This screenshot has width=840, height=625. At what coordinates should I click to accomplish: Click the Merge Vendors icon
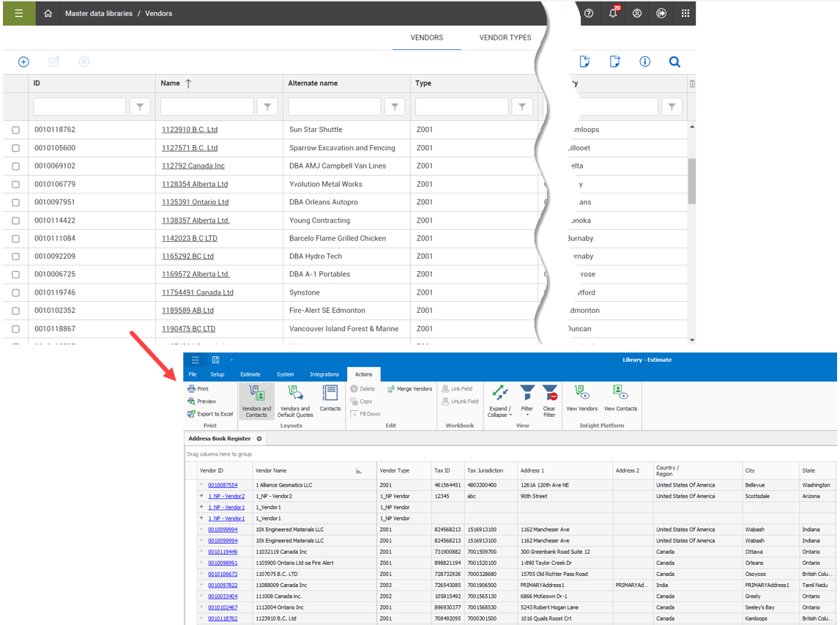coord(409,388)
